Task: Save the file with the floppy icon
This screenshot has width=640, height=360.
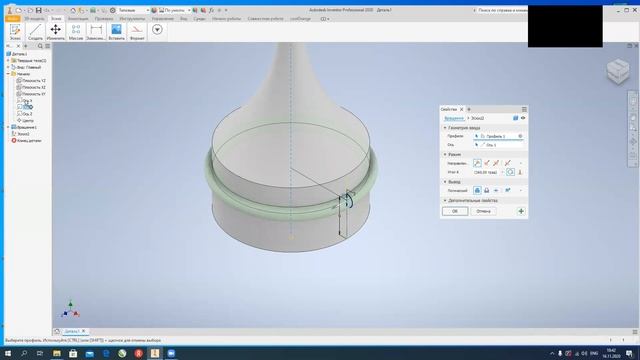Action: click(x=38, y=10)
